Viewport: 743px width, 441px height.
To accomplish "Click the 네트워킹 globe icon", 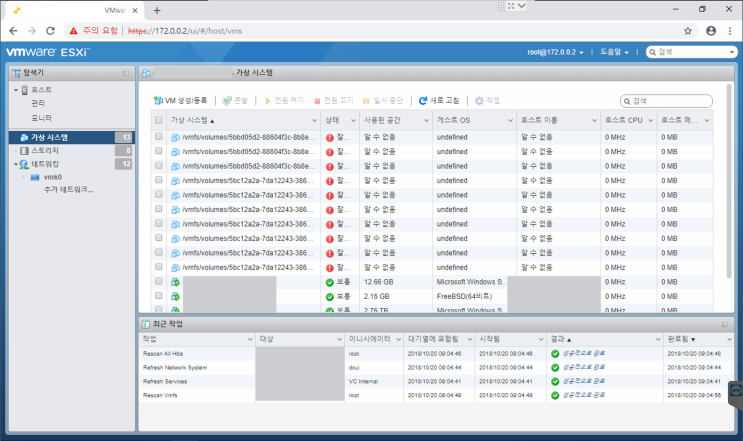I will 24,164.
